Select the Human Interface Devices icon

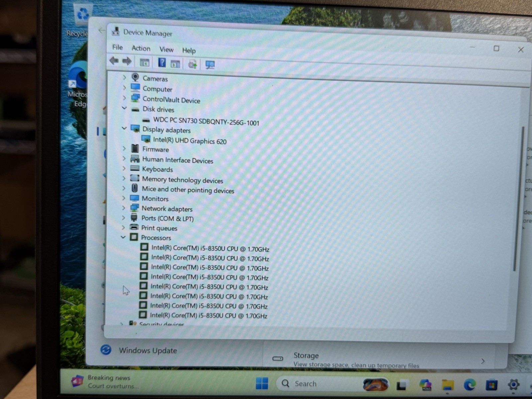click(135, 159)
